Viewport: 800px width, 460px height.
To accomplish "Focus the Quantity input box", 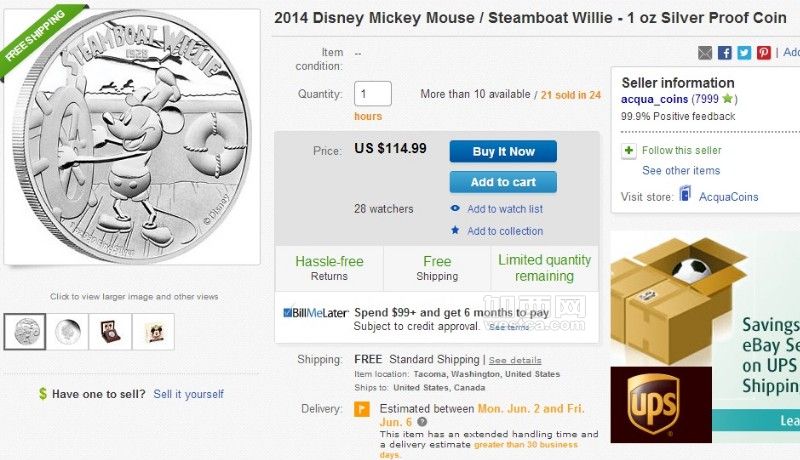I will coord(373,94).
